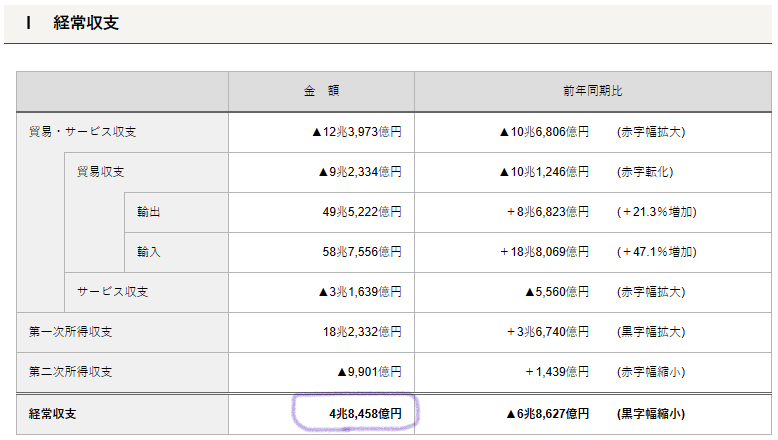The height and width of the screenshot is (440, 778).
Task: Click the ▲12兆3,973億円 amount cell
Action: click(356, 132)
